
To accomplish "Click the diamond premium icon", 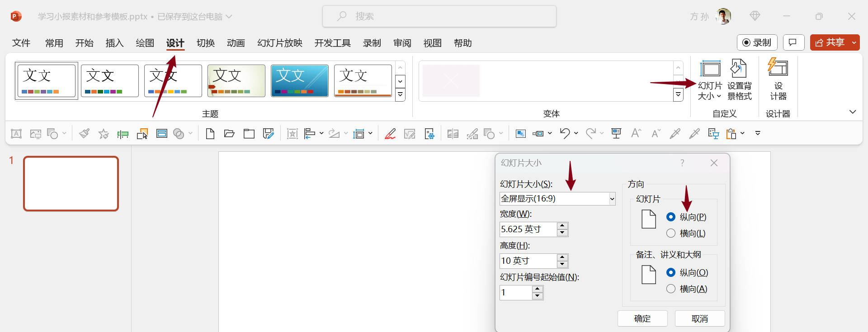I will click(x=755, y=16).
